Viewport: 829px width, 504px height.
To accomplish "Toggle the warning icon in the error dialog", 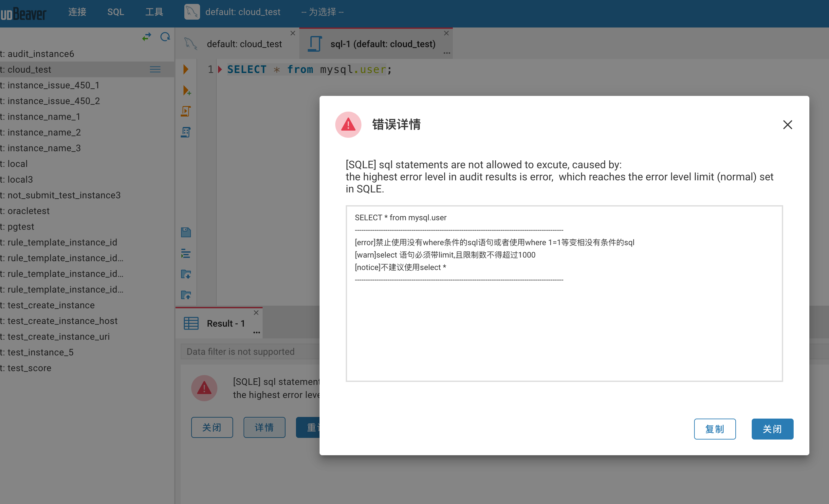I will click(348, 124).
